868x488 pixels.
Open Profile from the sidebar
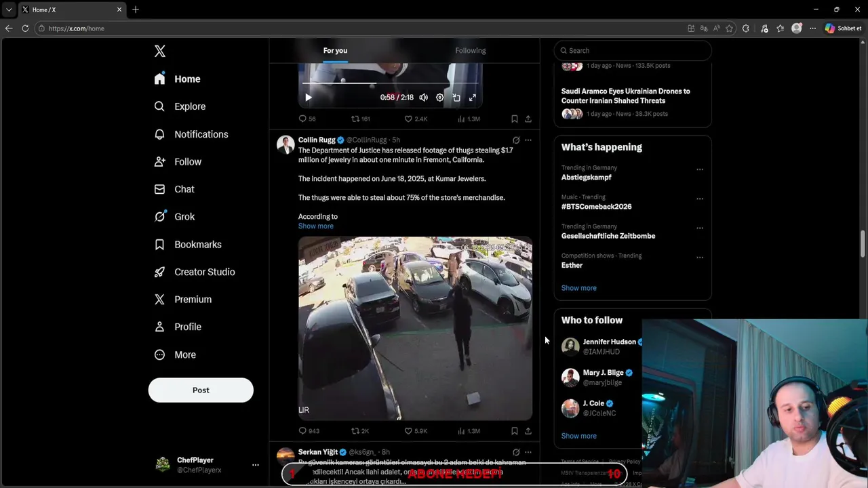coord(178,327)
